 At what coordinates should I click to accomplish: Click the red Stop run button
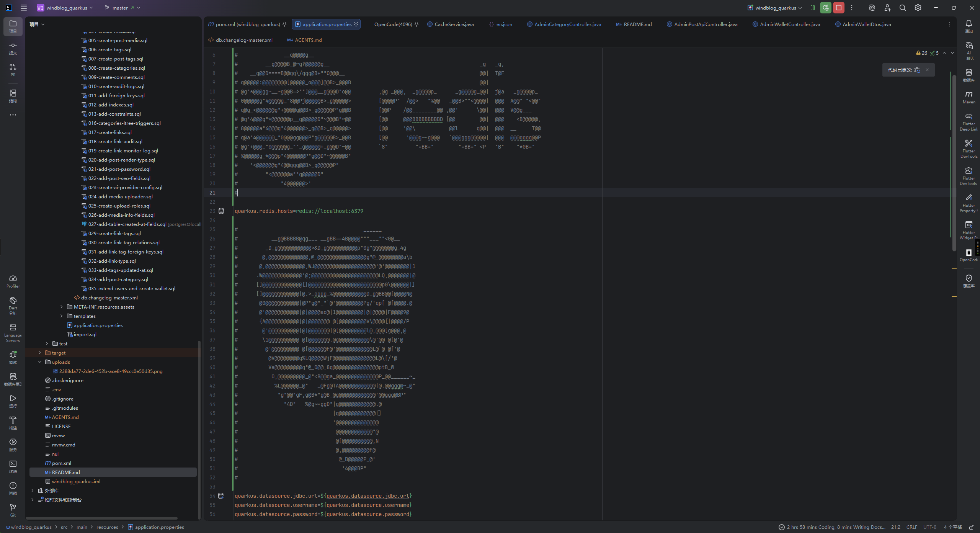[x=838, y=8]
